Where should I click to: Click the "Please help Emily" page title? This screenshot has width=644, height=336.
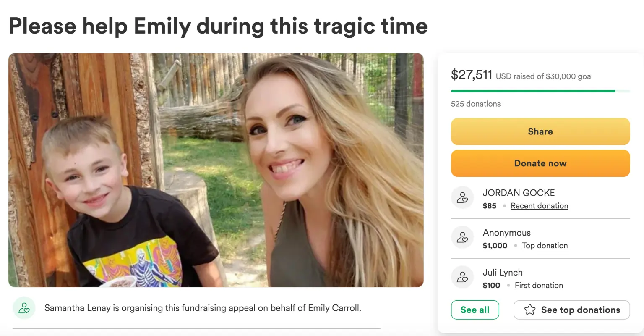coord(218,26)
